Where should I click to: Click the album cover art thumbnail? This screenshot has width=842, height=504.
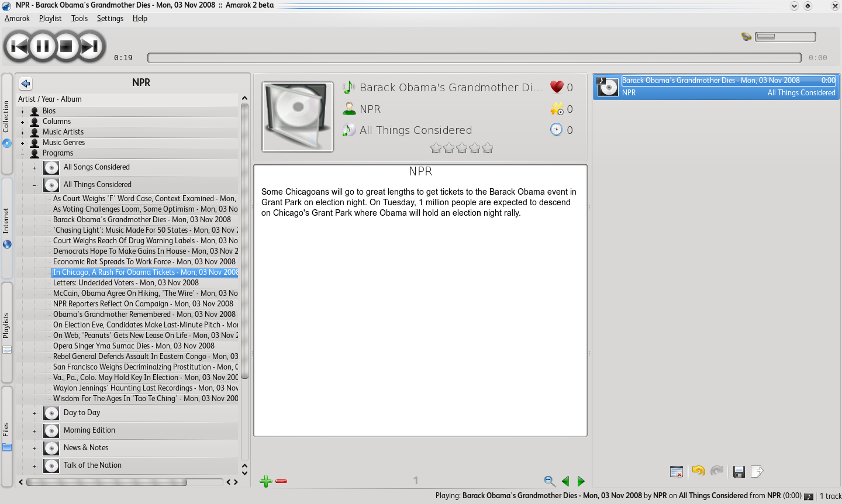[298, 117]
